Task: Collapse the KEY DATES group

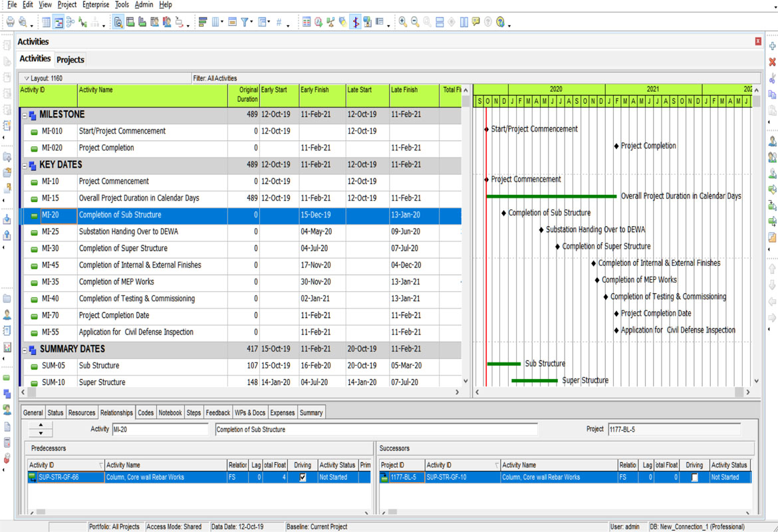Action: (25, 166)
